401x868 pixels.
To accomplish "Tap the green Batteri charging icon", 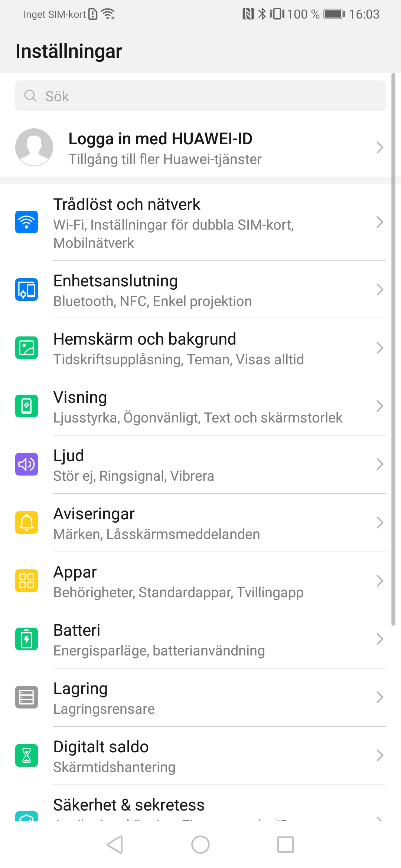I will pyautogui.click(x=26, y=639).
